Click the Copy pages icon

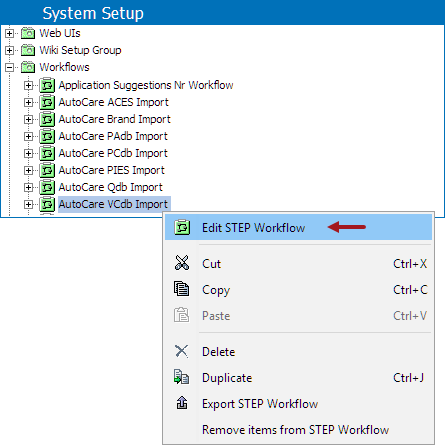point(182,289)
